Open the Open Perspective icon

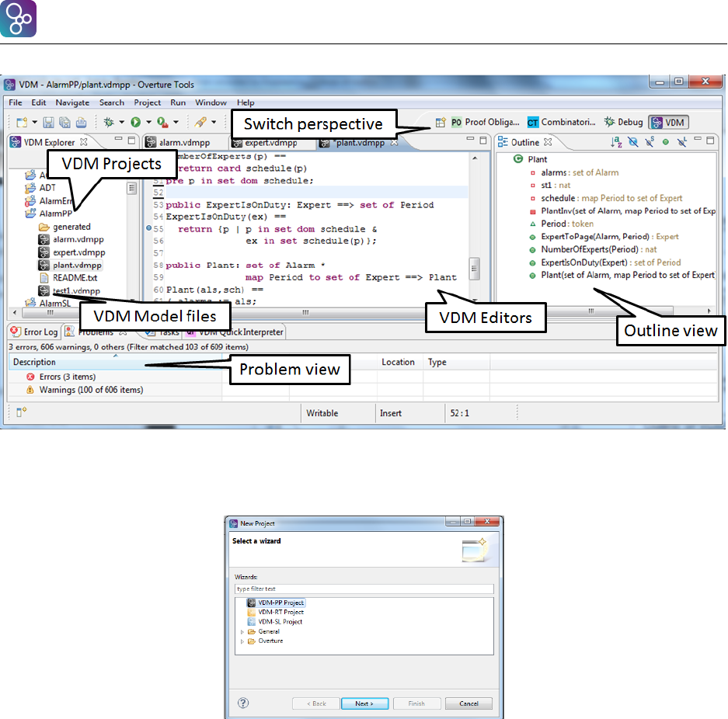(x=441, y=123)
